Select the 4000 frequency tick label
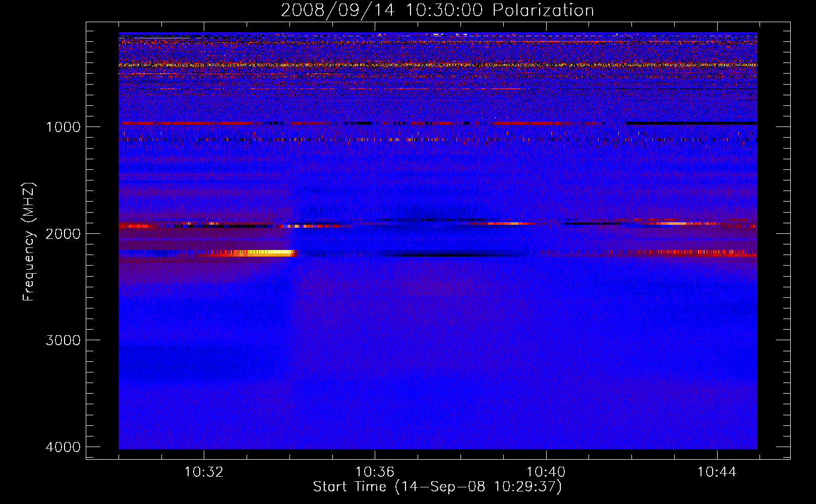816x504 pixels. click(x=63, y=447)
